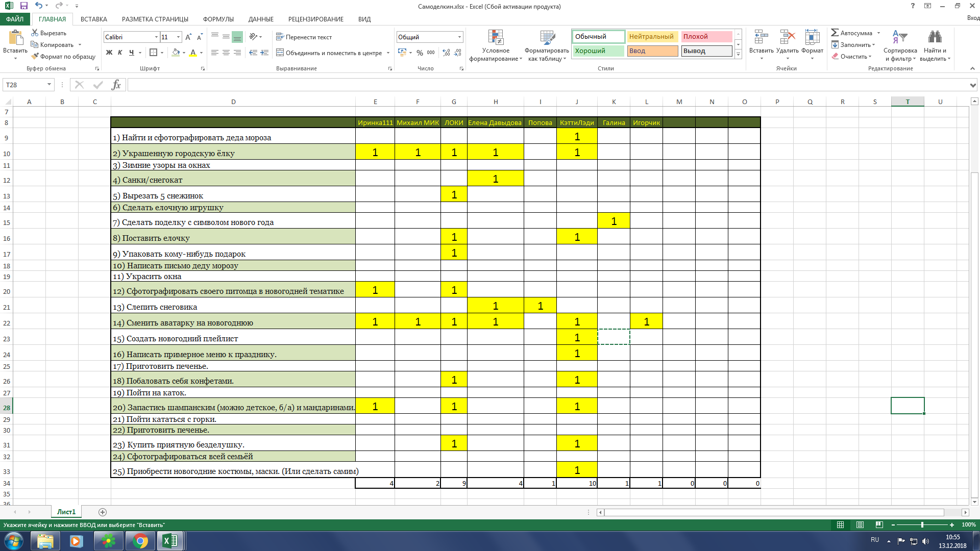The width and height of the screenshot is (980, 551).
Task: Click the Save floppy disk icon
Action: 24,6
